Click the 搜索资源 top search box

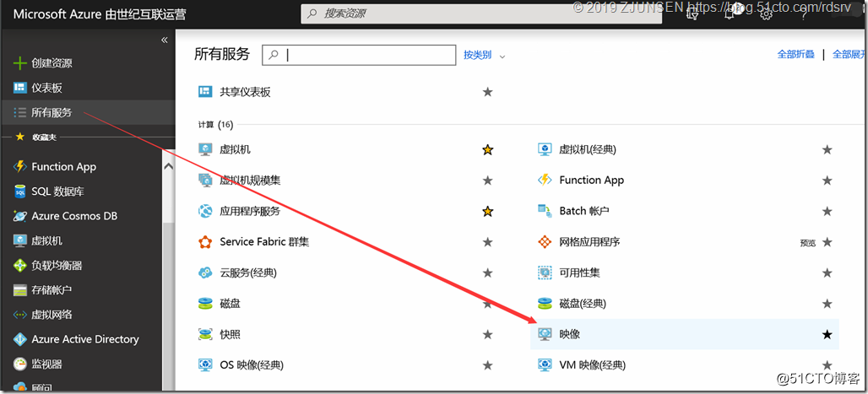tap(481, 13)
